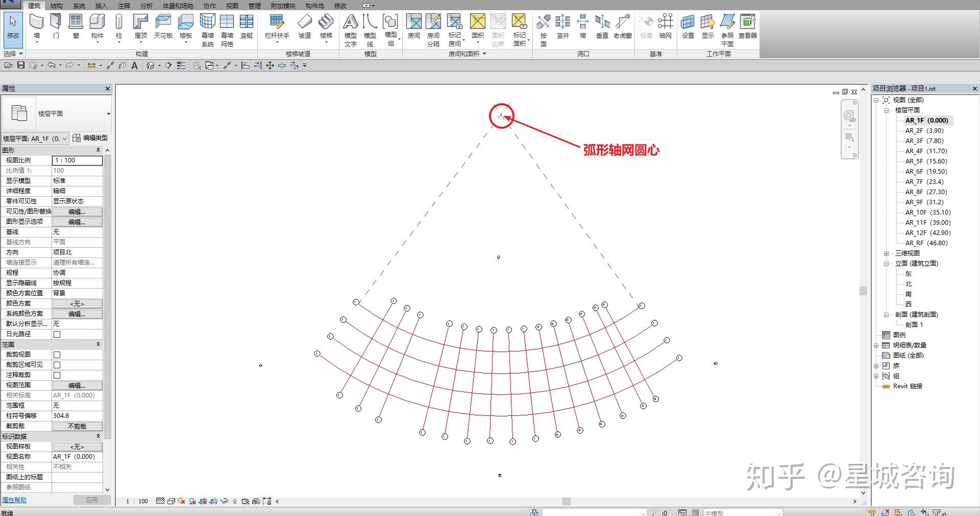980x516 pixels.
Task: Select the 轴网 (Grid) tool
Action: [x=666, y=27]
